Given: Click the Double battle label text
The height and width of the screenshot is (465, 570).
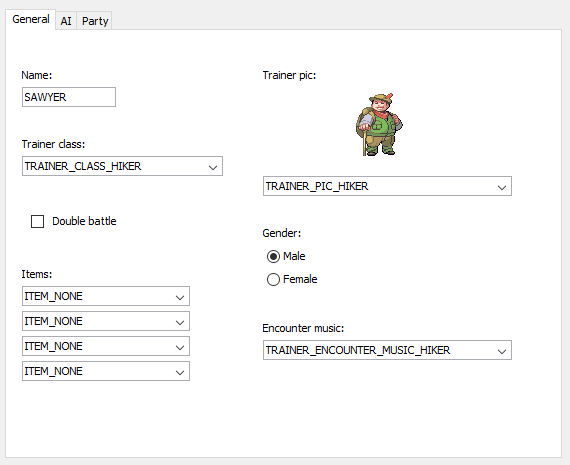Looking at the screenshot, I should (84, 221).
